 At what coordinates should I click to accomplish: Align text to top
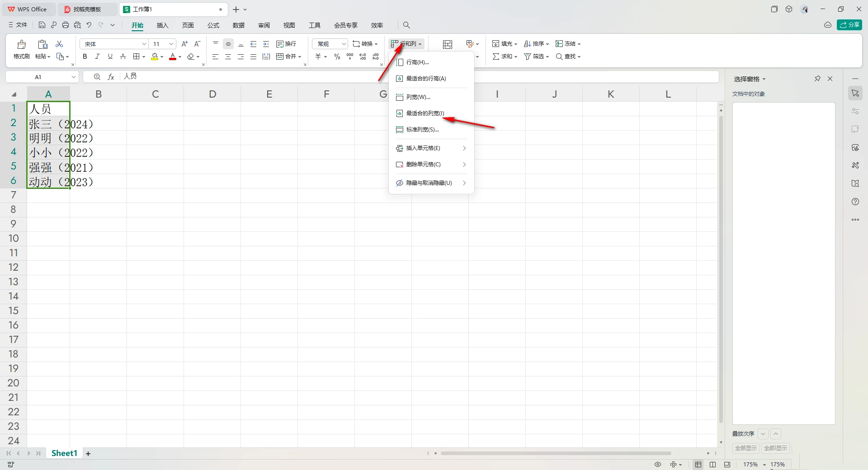216,44
